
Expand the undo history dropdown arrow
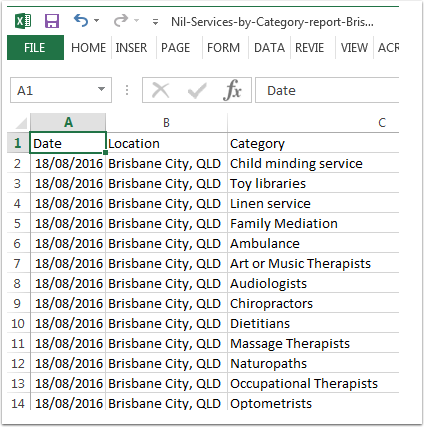[97, 21]
